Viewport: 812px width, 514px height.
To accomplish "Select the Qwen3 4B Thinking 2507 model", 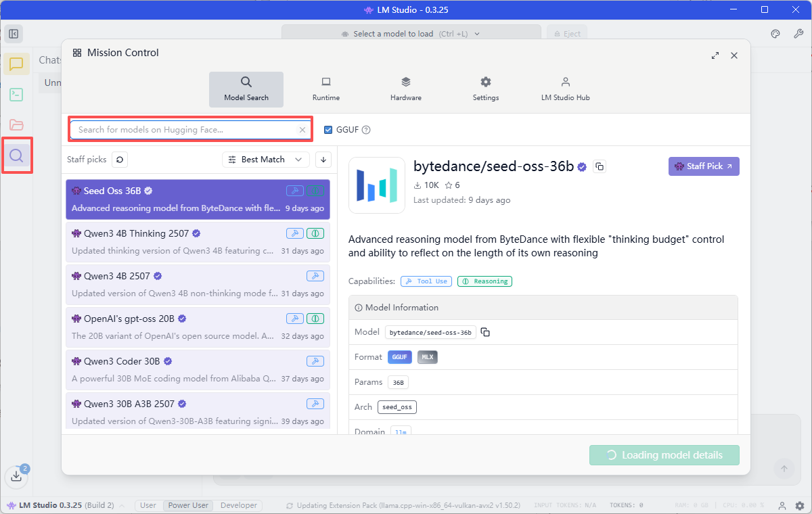I will [198, 242].
